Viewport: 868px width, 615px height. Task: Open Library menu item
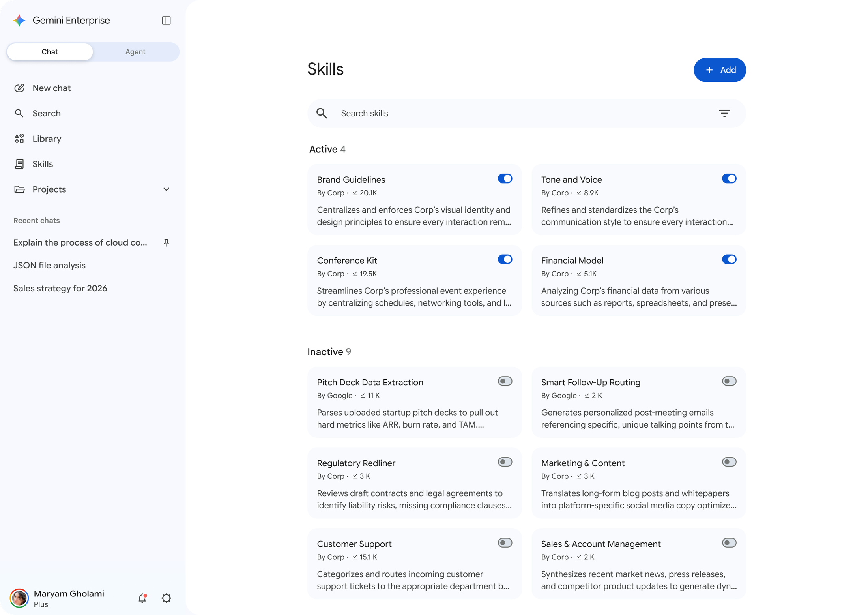93,139
